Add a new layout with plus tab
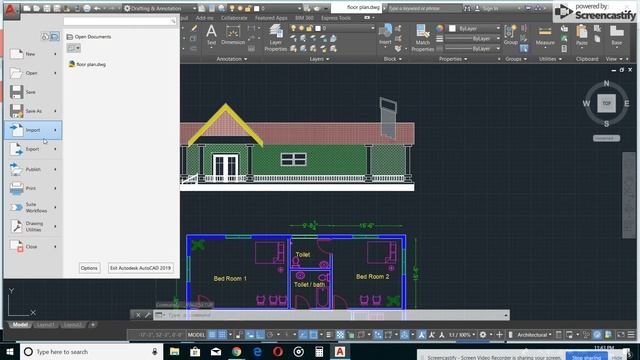Screen dimensions: 640x360 click(x=93, y=325)
